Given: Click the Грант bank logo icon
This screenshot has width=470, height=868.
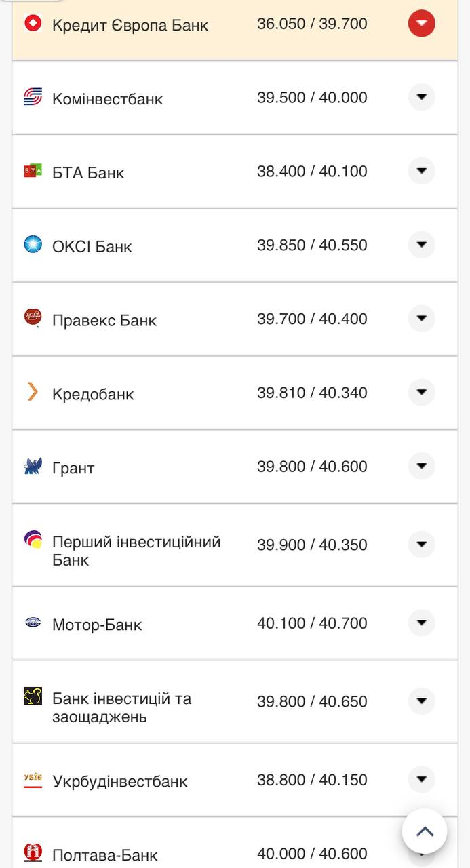Looking at the screenshot, I should (33, 467).
